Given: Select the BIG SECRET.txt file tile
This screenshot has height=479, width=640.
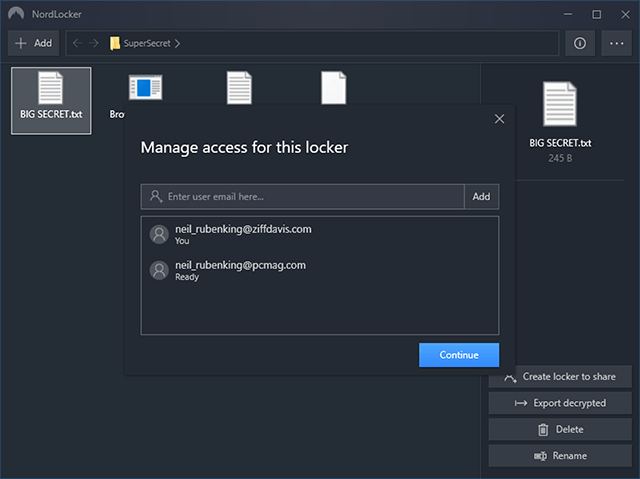Looking at the screenshot, I should (51, 101).
